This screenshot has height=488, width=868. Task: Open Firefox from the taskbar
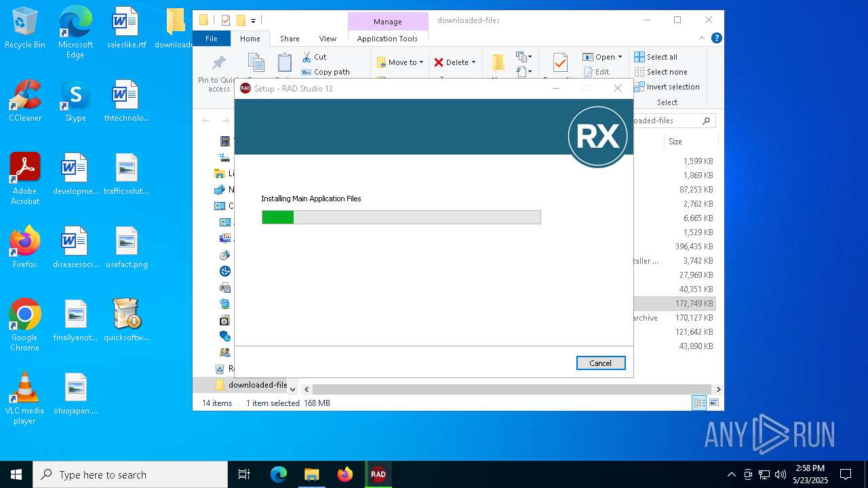(345, 474)
